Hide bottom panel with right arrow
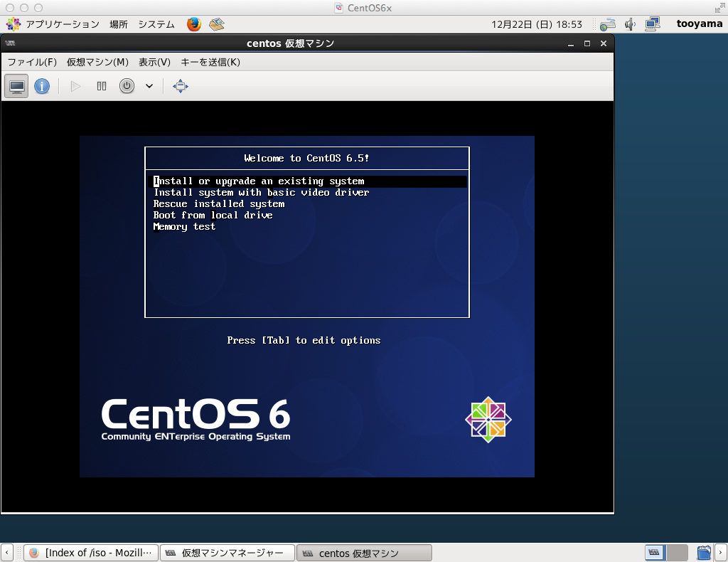The image size is (728, 562). click(x=721, y=553)
